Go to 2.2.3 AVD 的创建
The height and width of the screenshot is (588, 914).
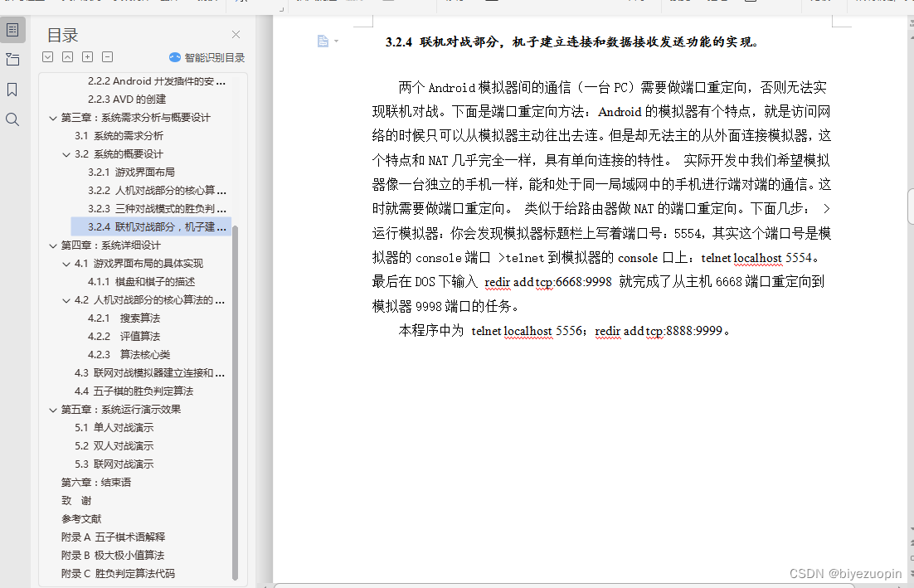click(x=127, y=99)
